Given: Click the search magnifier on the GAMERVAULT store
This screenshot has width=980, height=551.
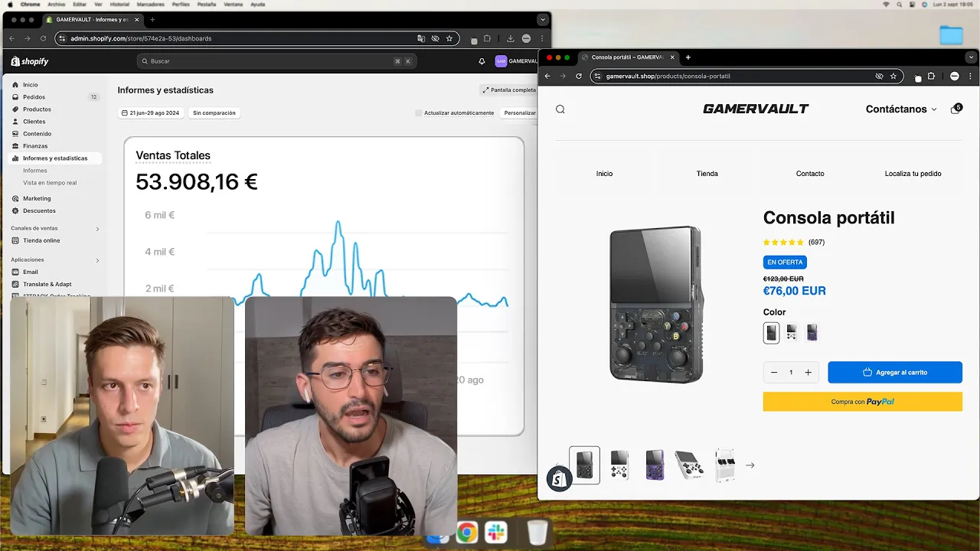Looking at the screenshot, I should (x=560, y=109).
